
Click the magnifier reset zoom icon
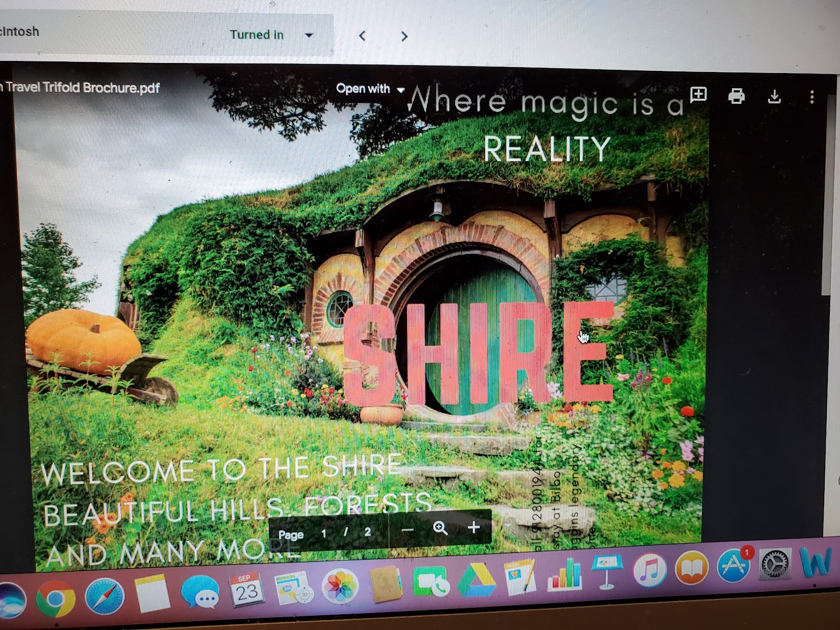(x=440, y=528)
